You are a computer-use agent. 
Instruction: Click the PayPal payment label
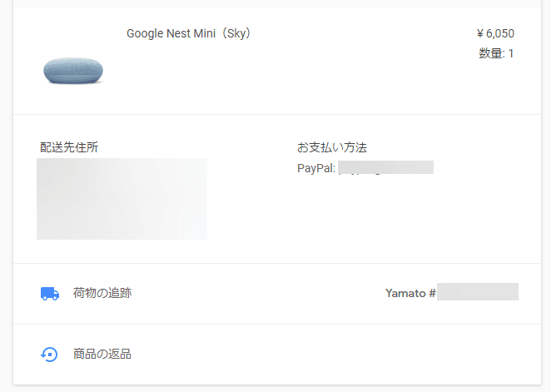click(316, 168)
